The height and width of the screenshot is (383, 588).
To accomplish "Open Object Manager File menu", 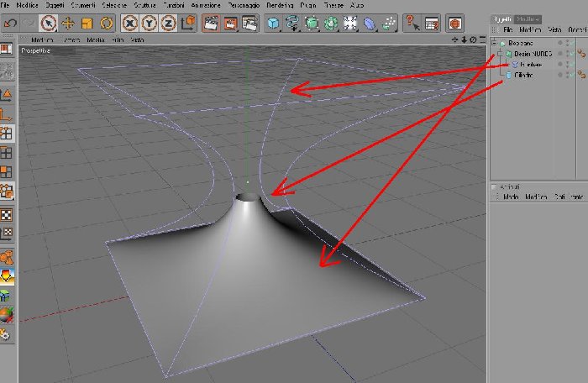I will click(507, 29).
